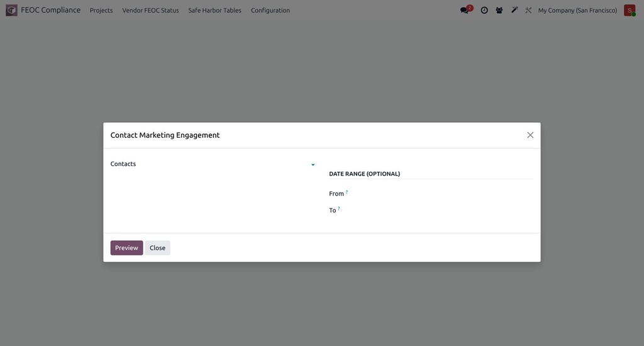Open the activities clock icon
Image resolution: width=644 pixels, height=346 pixels.
pos(484,10)
